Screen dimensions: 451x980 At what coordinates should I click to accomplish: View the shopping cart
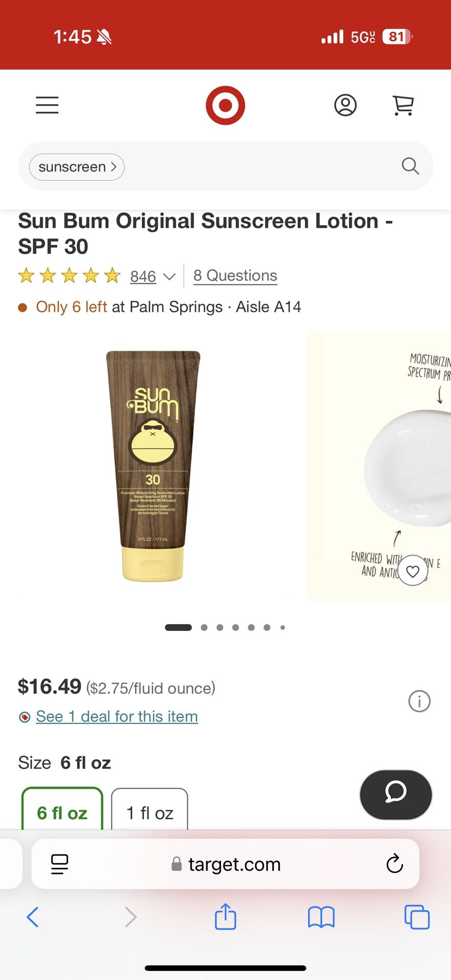tap(403, 105)
